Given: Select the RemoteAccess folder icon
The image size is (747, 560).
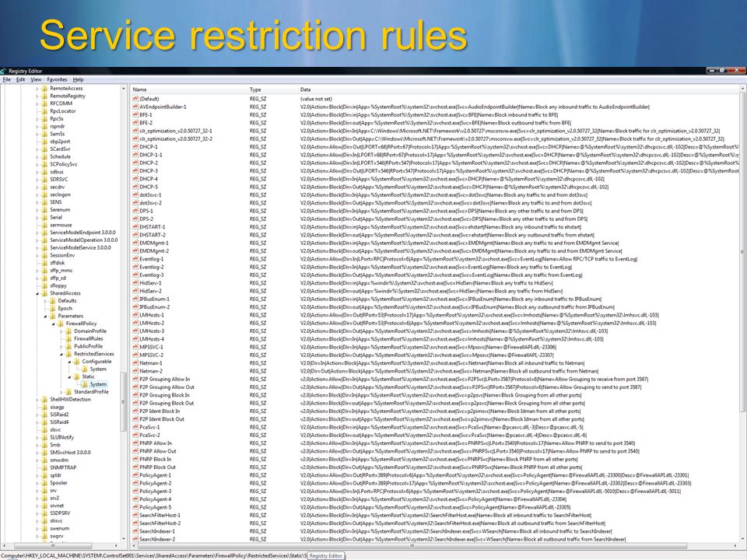Looking at the screenshot, I should (45, 88).
